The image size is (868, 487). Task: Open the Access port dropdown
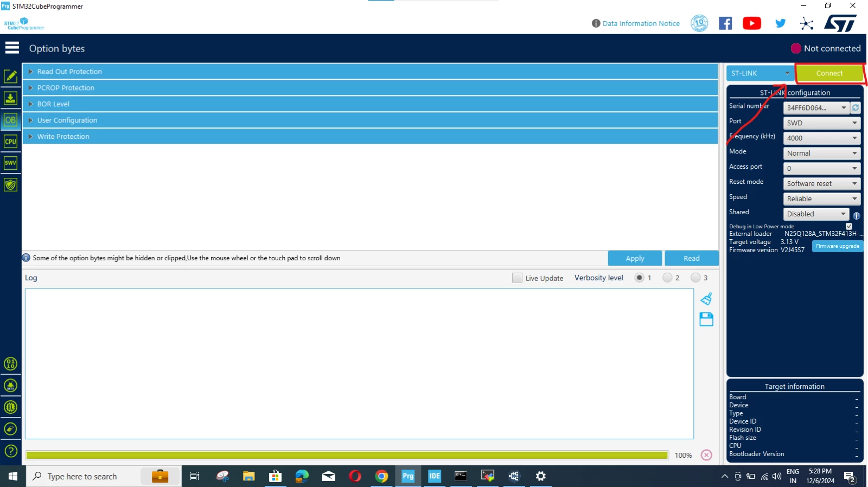coord(822,169)
